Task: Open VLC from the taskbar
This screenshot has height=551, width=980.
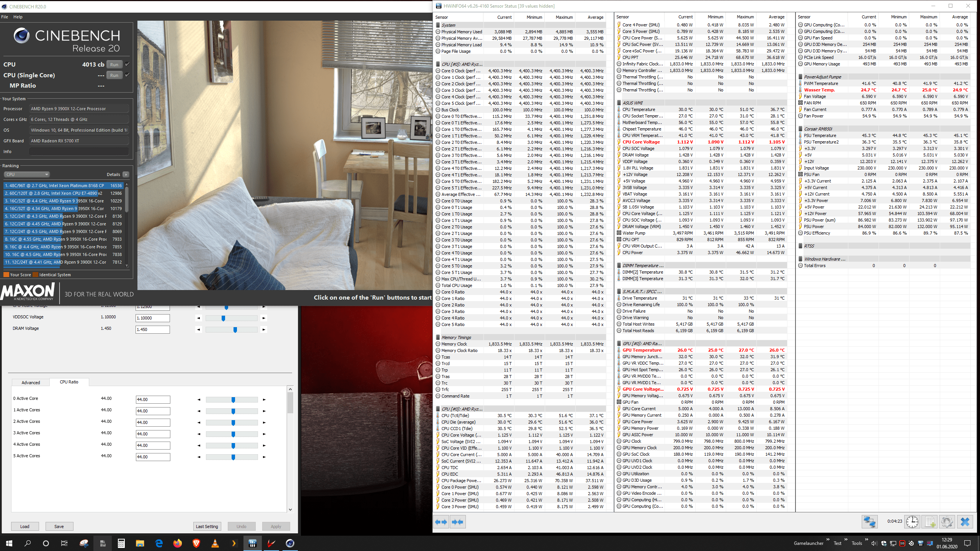Action: click(x=215, y=543)
